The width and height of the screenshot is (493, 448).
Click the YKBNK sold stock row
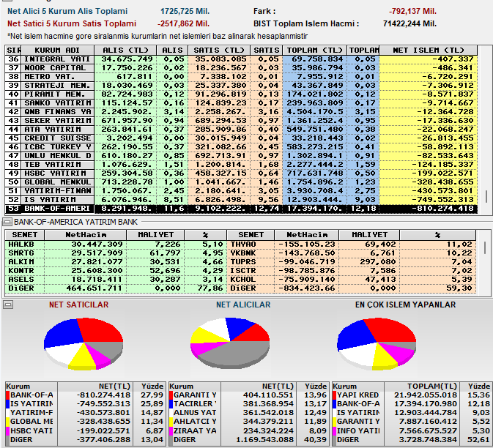351,253
